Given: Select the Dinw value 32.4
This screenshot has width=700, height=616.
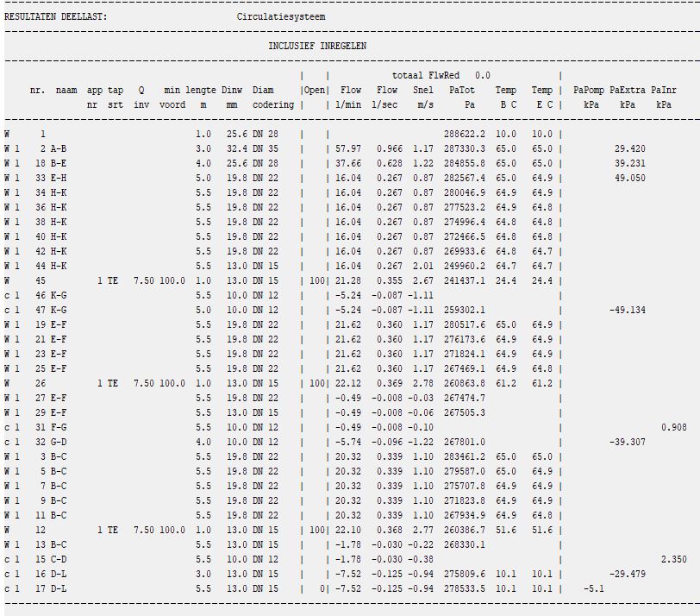Looking at the screenshot, I should click(x=237, y=148).
